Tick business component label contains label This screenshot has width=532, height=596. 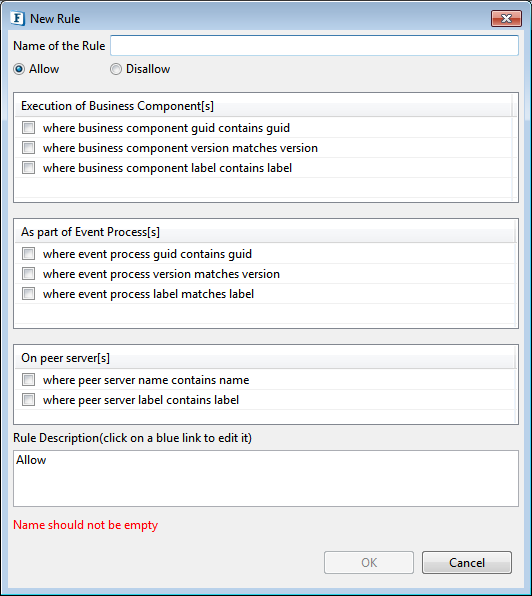(28, 168)
